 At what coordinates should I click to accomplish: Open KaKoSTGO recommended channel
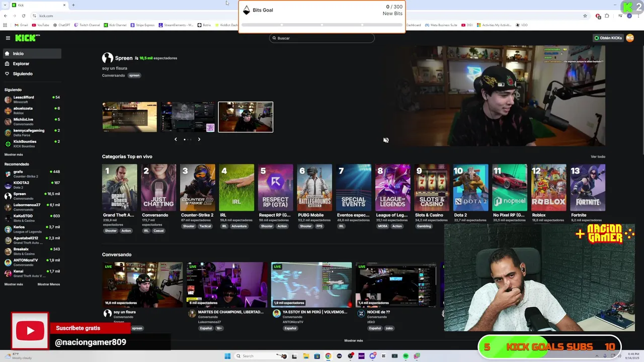click(31, 218)
